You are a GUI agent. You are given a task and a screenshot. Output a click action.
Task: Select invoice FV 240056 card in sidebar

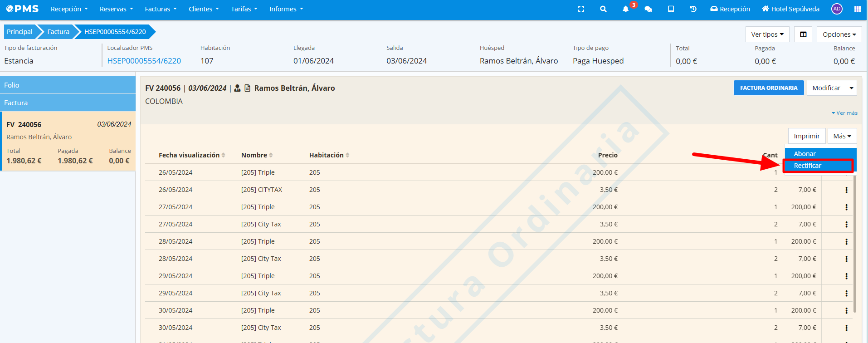(x=68, y=142)
